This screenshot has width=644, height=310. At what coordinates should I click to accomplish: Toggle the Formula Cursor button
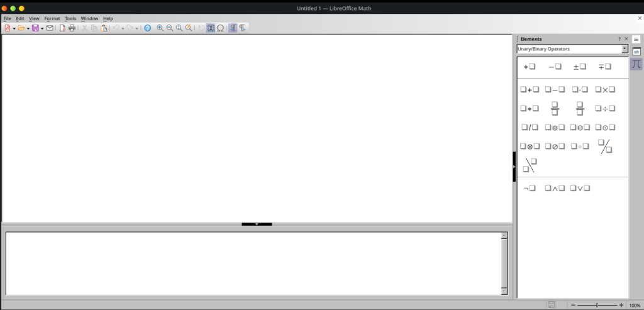211,28
